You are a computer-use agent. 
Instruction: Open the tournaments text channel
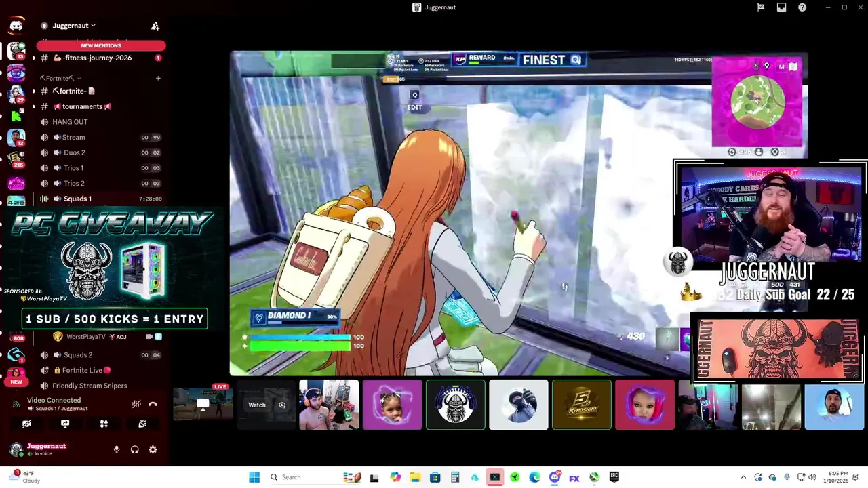101,106
